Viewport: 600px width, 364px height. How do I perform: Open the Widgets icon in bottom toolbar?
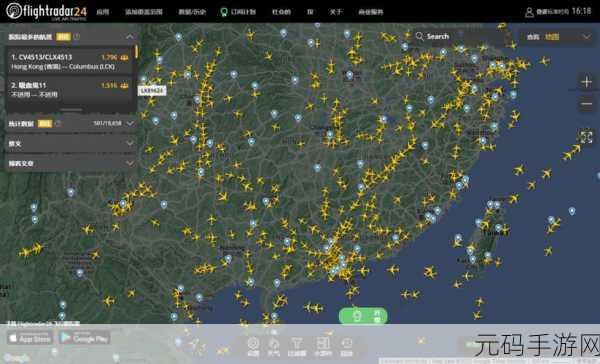(x=323, y=347)
